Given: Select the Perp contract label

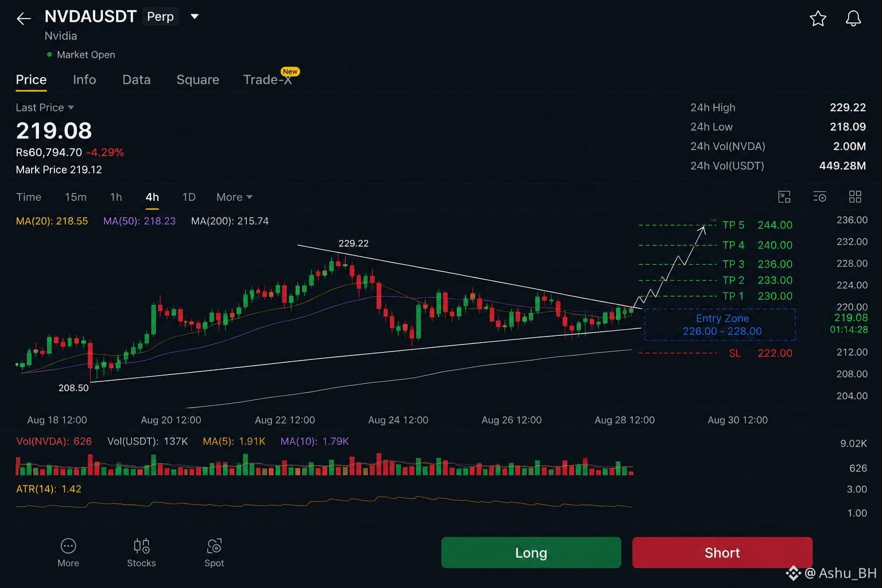Looking at the screenshot, I should tap(160, 17).
